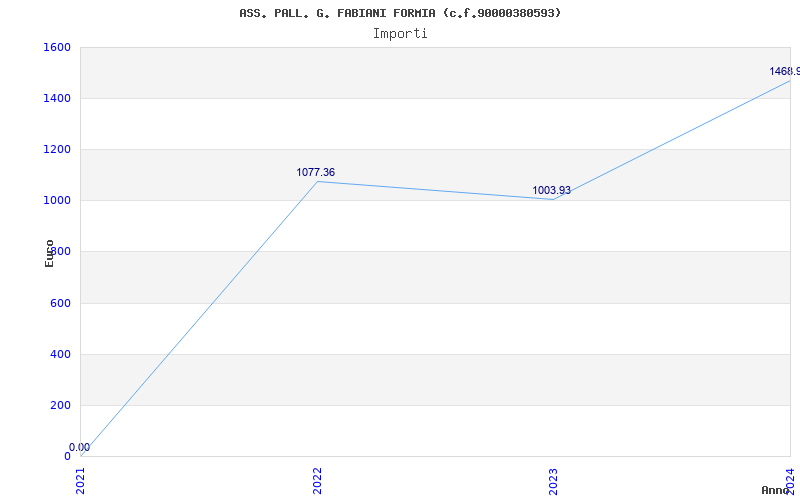Click the 2024 x-axis label
This screenshot has height=500, width=800.
790,480
